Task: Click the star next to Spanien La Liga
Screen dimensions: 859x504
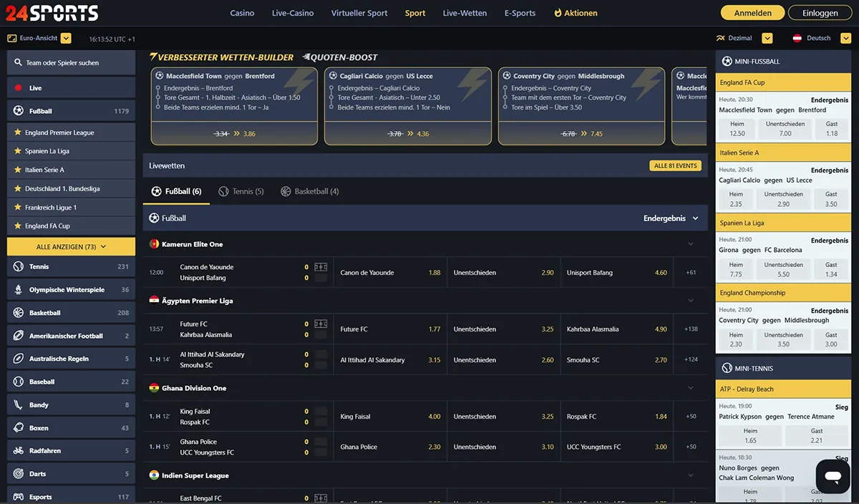Action: [18, 151]
